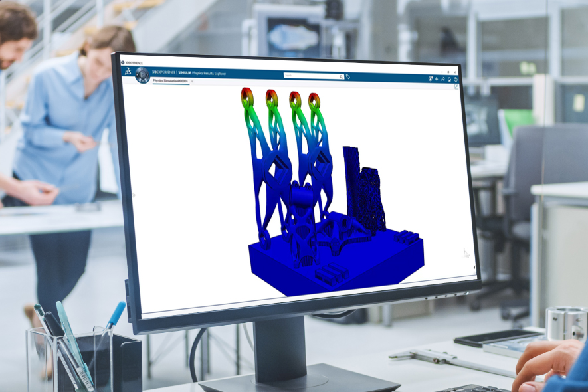Restore the window using the title bar button
588x392 pixels.
[x=448, y=72]
